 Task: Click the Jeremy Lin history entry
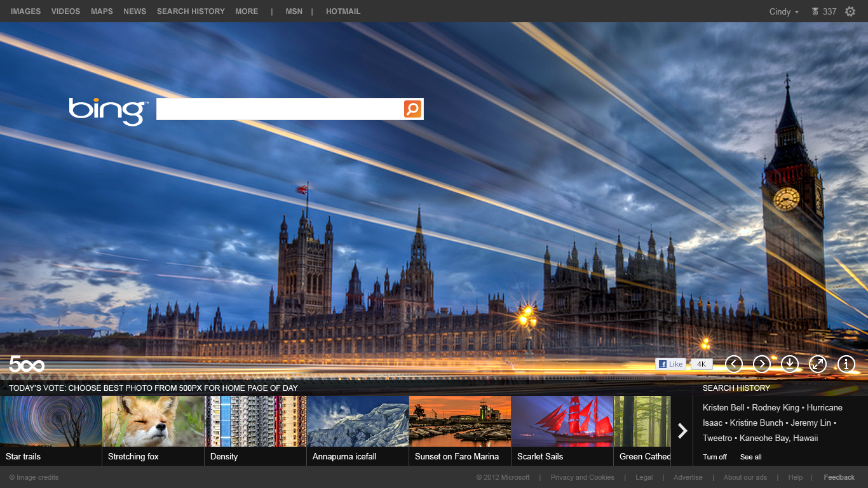click(x=811, y=423)
